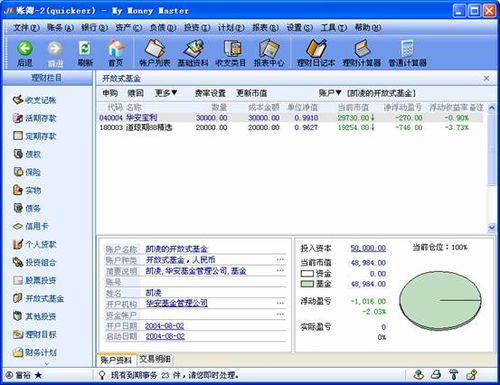Open the 帐务 menu

(60, 27)
